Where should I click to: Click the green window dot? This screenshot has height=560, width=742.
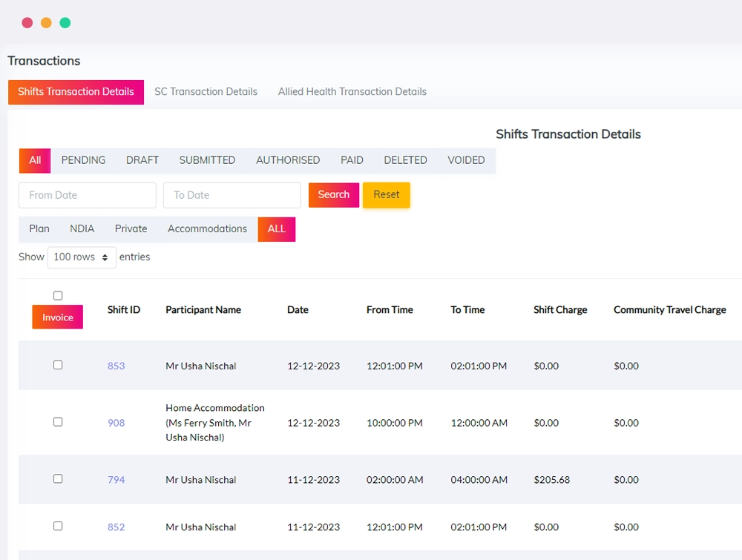(x=65, y=23)
